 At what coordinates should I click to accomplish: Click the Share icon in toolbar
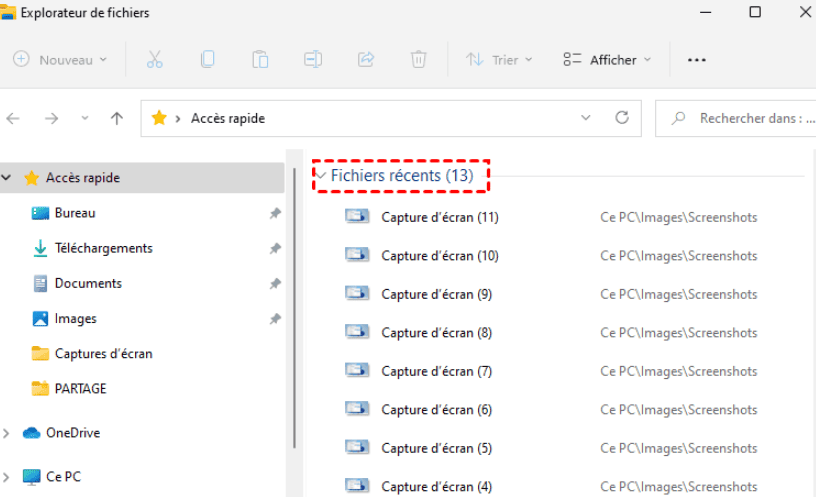(x=366, y=60)
